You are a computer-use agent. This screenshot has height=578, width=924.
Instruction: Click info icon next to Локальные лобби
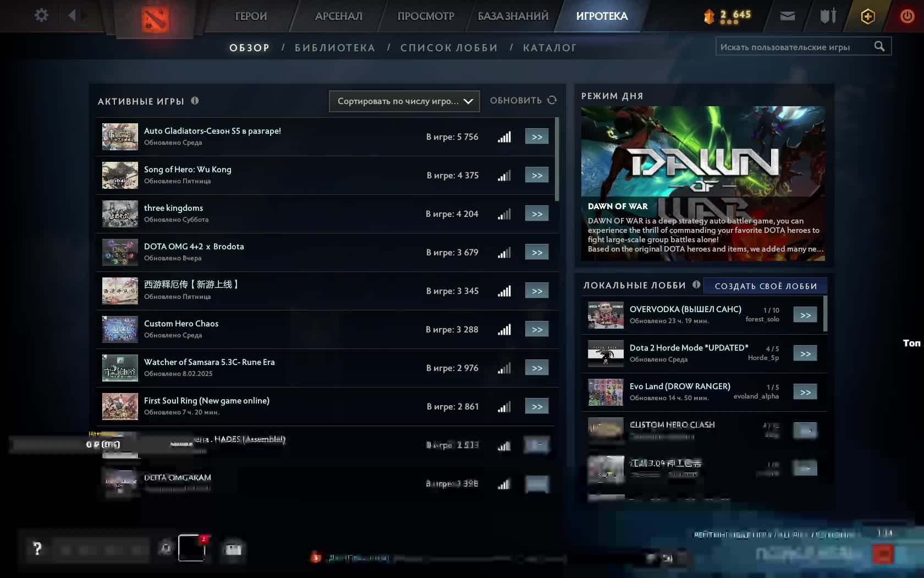(x=696, y=285)
